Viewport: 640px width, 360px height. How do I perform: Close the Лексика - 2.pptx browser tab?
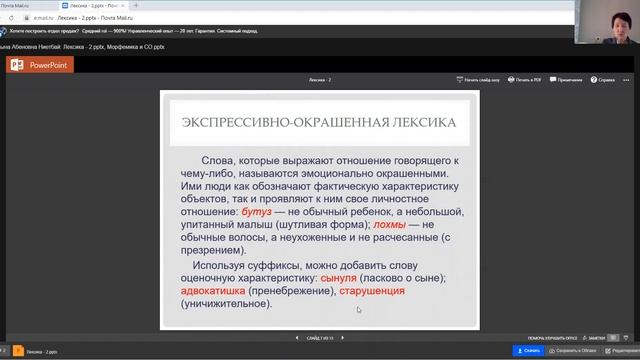122,6
